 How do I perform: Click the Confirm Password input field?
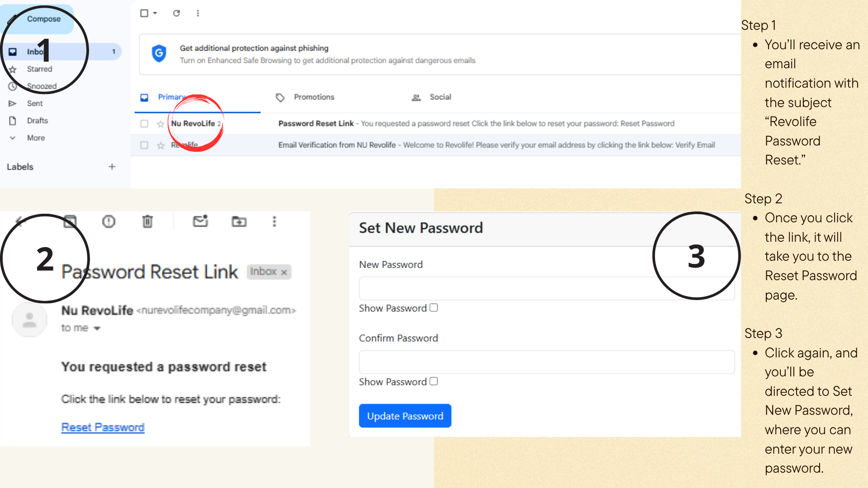[x=547, y=362]
